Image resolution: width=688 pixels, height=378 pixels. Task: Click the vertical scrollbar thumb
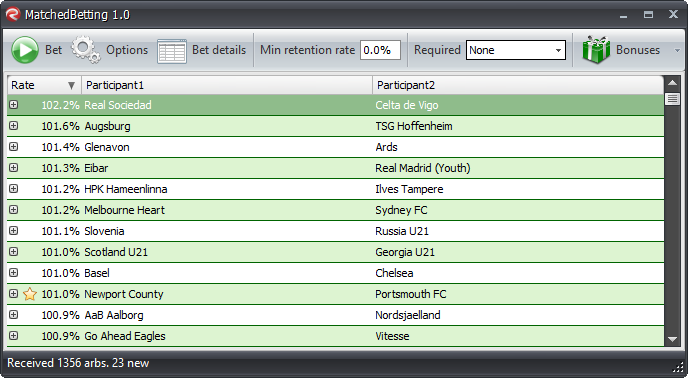(x=672, y=98)
